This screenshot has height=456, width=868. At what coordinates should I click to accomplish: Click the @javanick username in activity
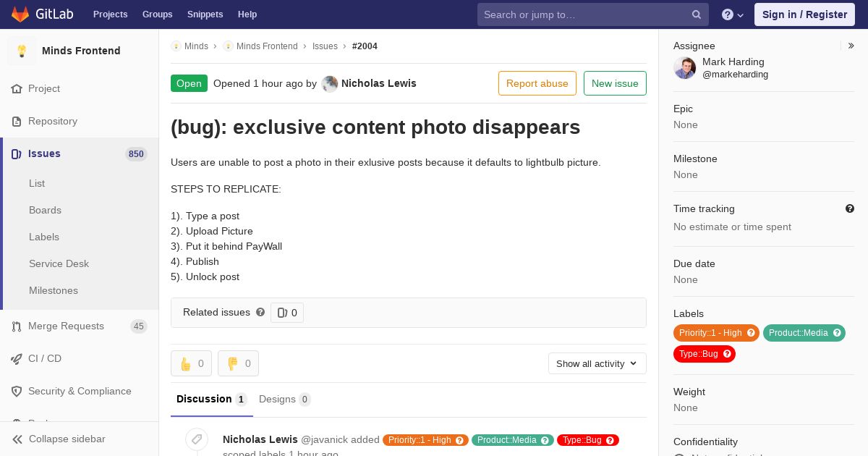pyautogui.click(x=324, y=439)
